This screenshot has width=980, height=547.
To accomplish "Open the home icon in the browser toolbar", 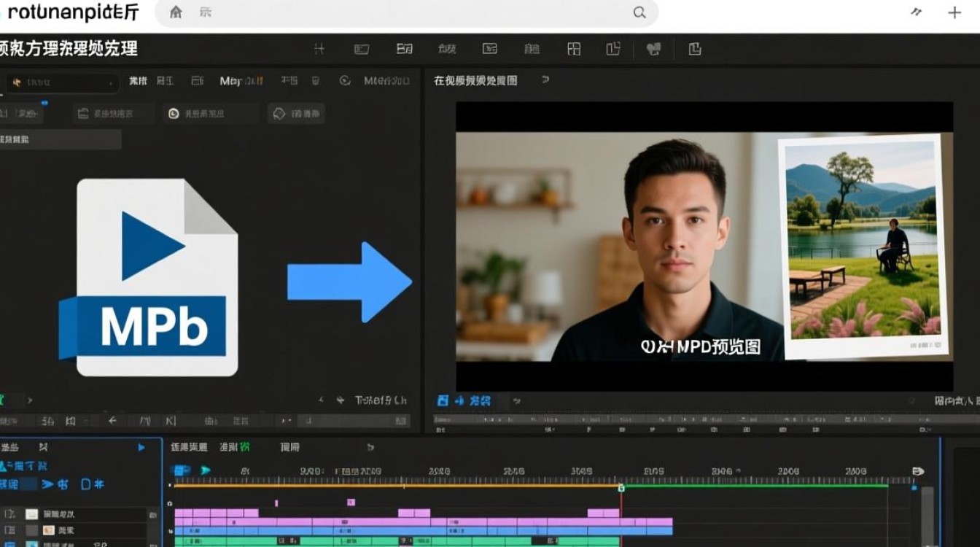I will tap(175, 12).
